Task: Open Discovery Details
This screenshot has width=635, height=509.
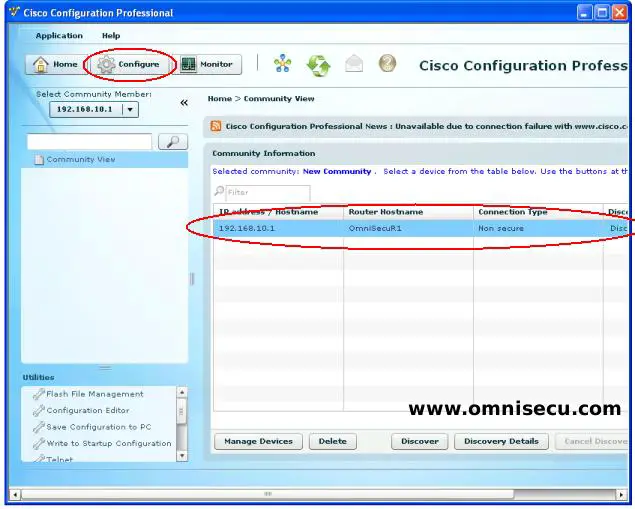Action: 501,441
